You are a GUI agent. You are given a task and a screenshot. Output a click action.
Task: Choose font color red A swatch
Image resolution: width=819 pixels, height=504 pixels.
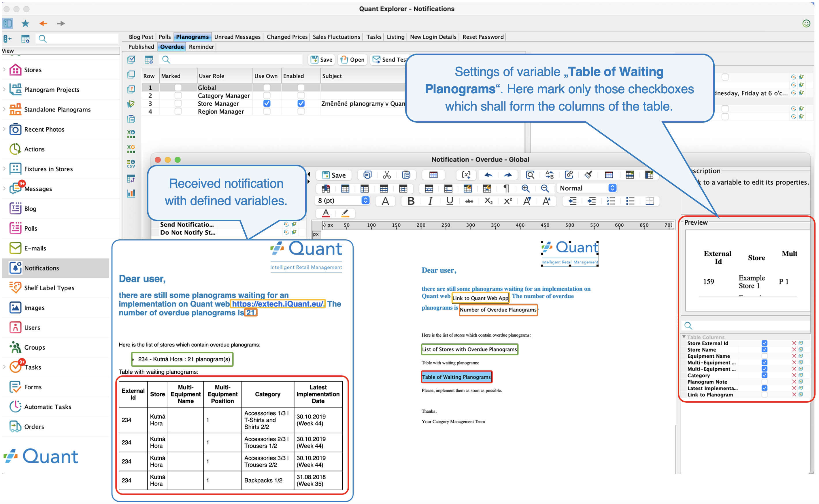click(326, 213)
